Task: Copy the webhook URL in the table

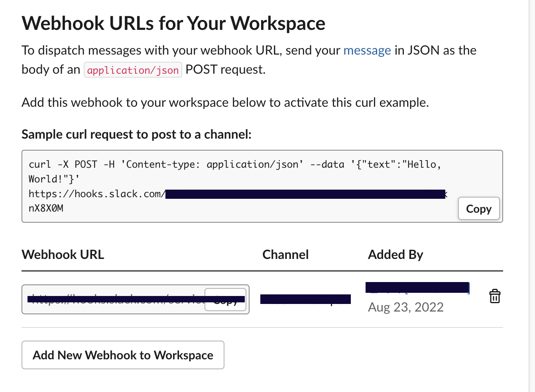Action: [x=225, y=300]
